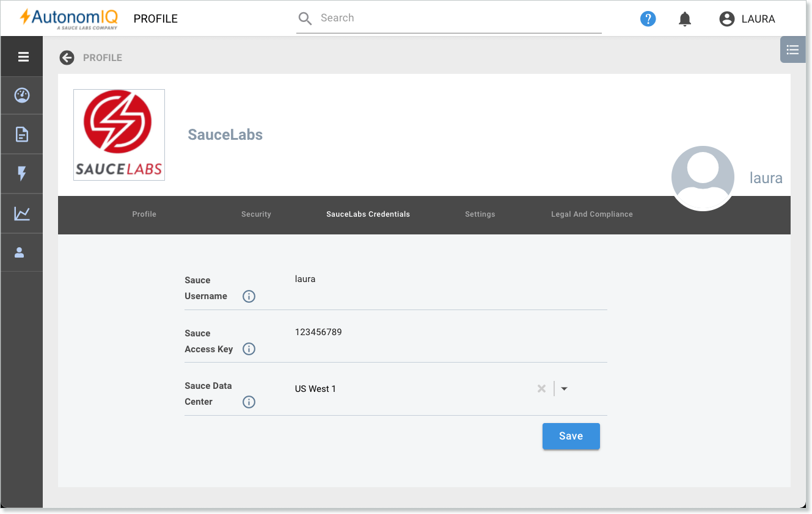Click the laura avatar picture

click(x=703, y=178)
